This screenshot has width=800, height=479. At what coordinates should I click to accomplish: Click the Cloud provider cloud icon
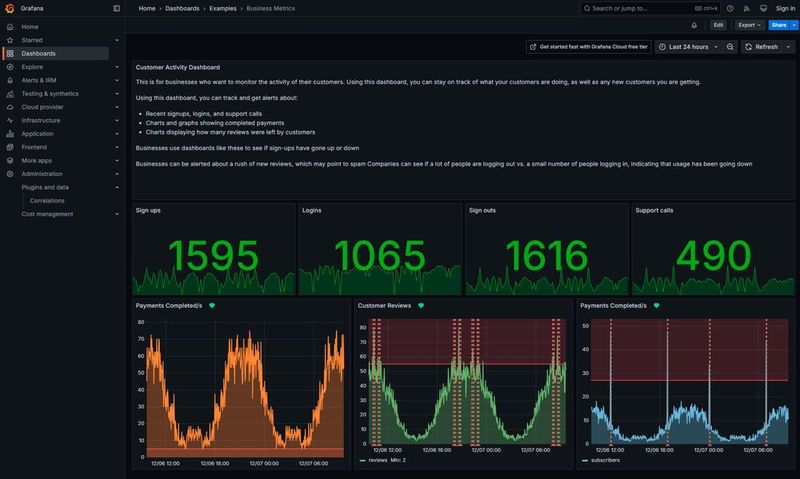tap(10, 107)
